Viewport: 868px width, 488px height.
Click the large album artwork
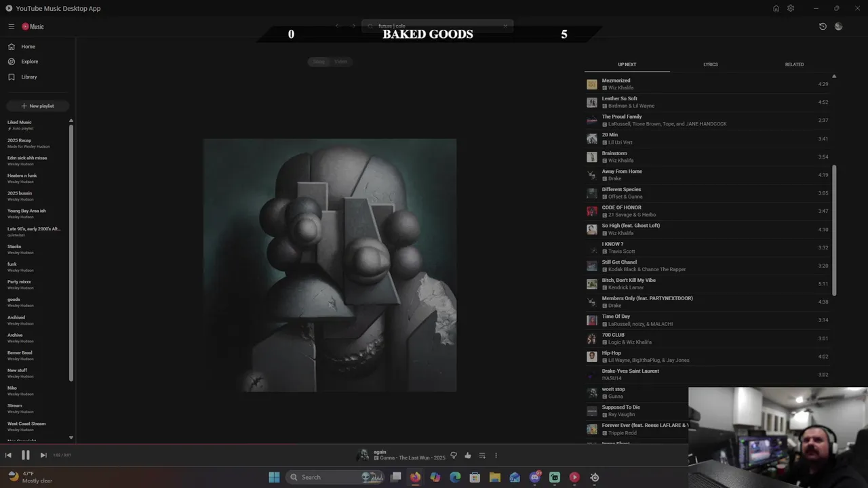(330, 265)
